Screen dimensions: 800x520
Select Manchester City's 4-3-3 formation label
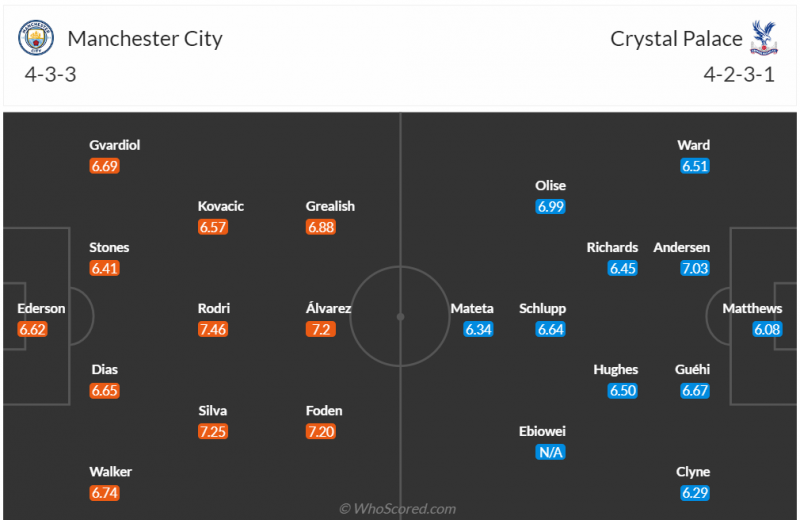tap(53, 75)
